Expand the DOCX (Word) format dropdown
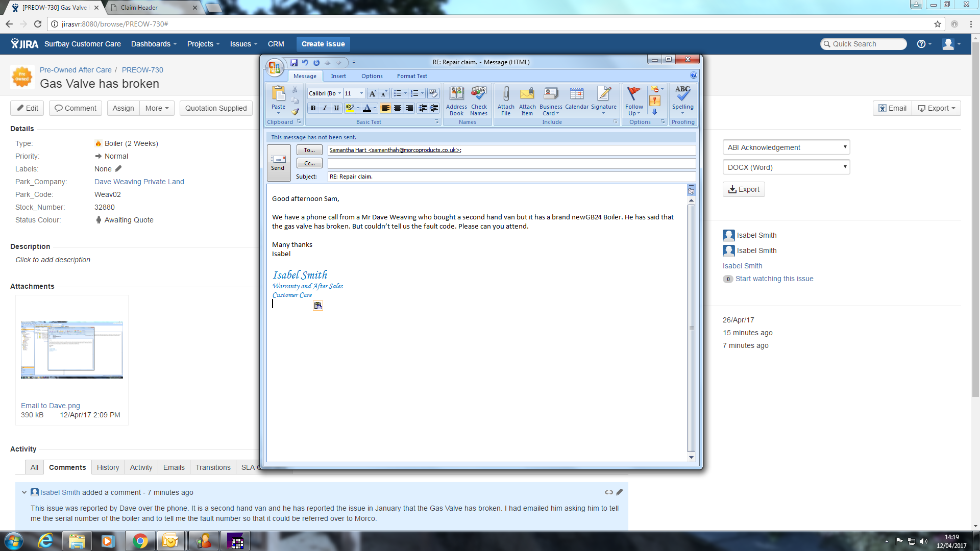980x551 pixels. (x=786, y=167)
